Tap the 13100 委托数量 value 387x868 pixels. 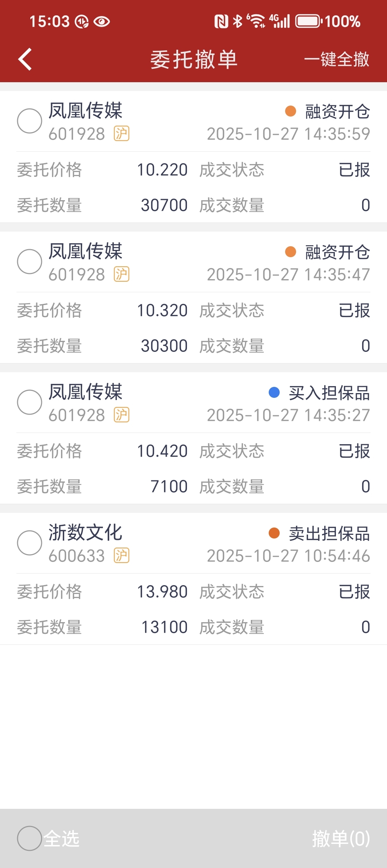pos(164,627)
